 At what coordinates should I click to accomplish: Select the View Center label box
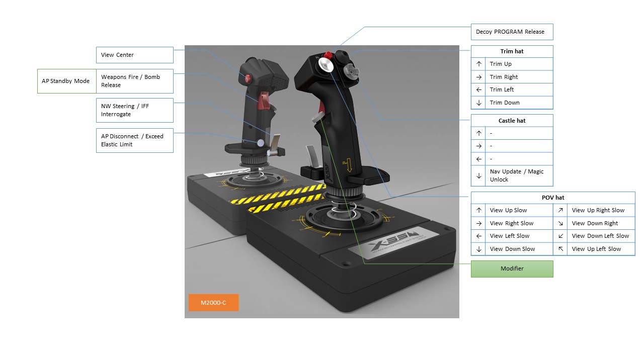tap(134, 55)
